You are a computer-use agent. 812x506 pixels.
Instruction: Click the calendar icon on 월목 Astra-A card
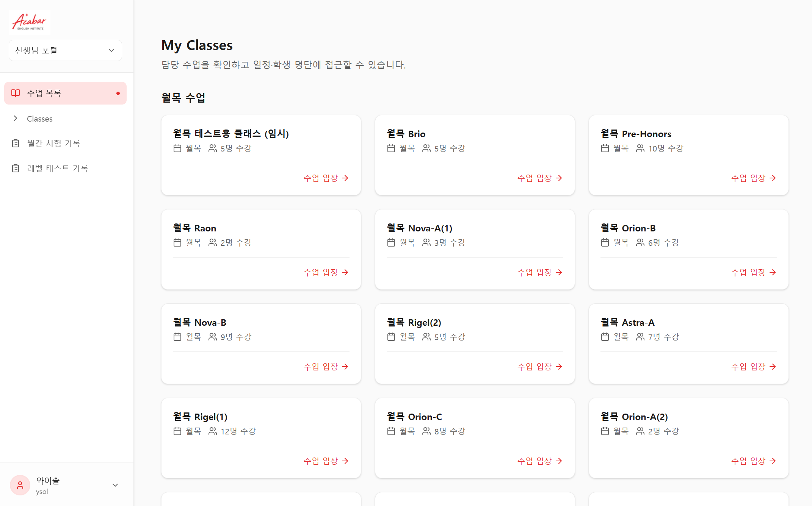pyautogui.click(x=605, y=337)
